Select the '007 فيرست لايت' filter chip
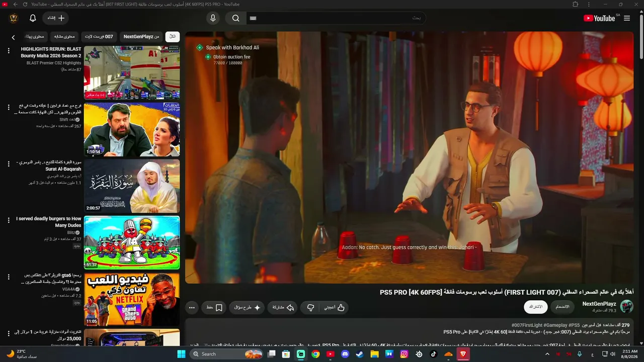Screen dimensions: 644x362 pos(100,37)
